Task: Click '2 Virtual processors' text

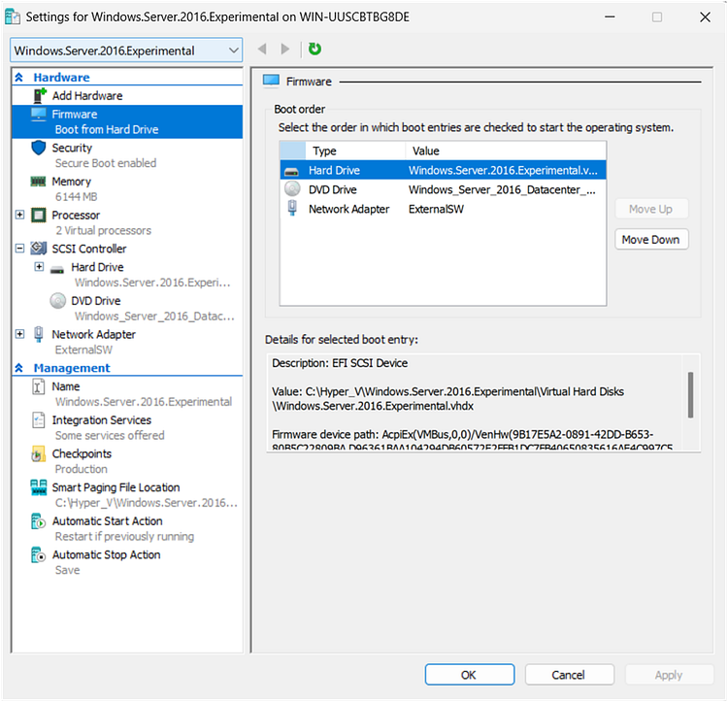Action: [104, 231]
